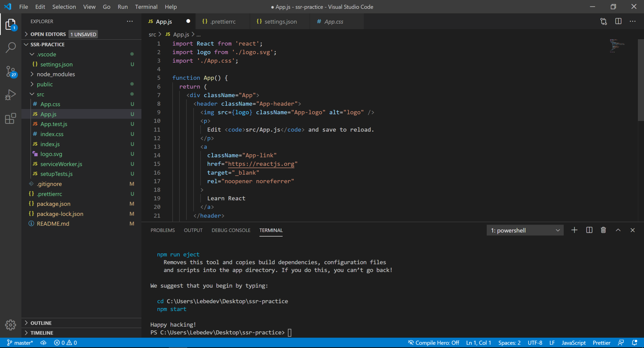Open the https://reactjs.org link in code
The width and height of the screenshot is (644, 348).
pyautogui.click(x=261, y=164)
